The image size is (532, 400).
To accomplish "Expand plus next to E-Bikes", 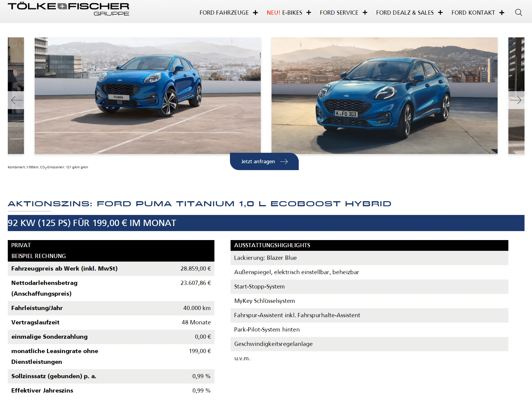I will [309, 13].
